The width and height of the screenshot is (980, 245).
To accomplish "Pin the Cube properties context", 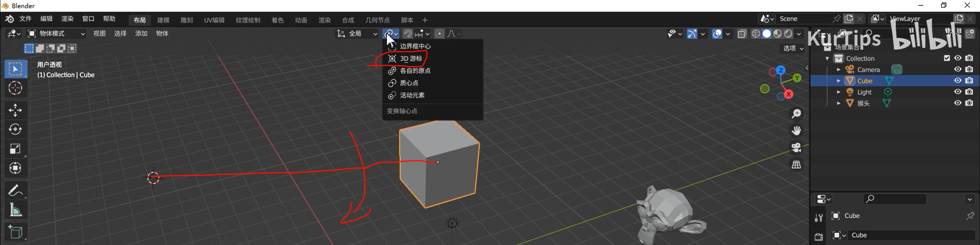I will tap(970, 216).
